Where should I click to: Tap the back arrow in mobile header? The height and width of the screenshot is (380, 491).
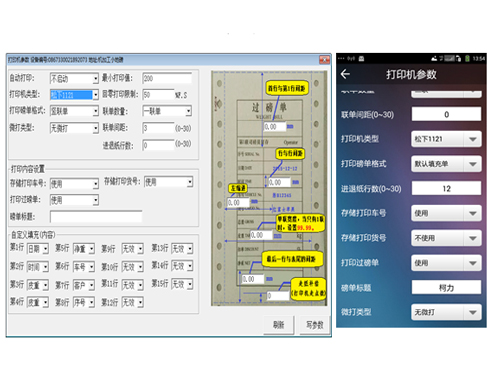pyautogui.click(x=345, y=74)
